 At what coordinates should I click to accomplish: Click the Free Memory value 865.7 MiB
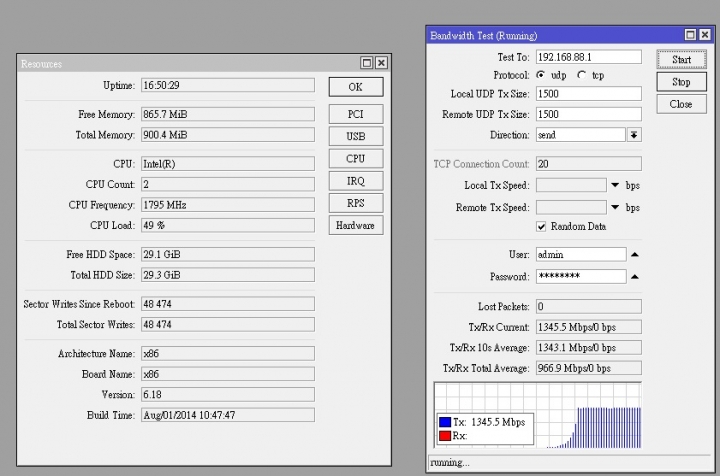coord(228,114)
